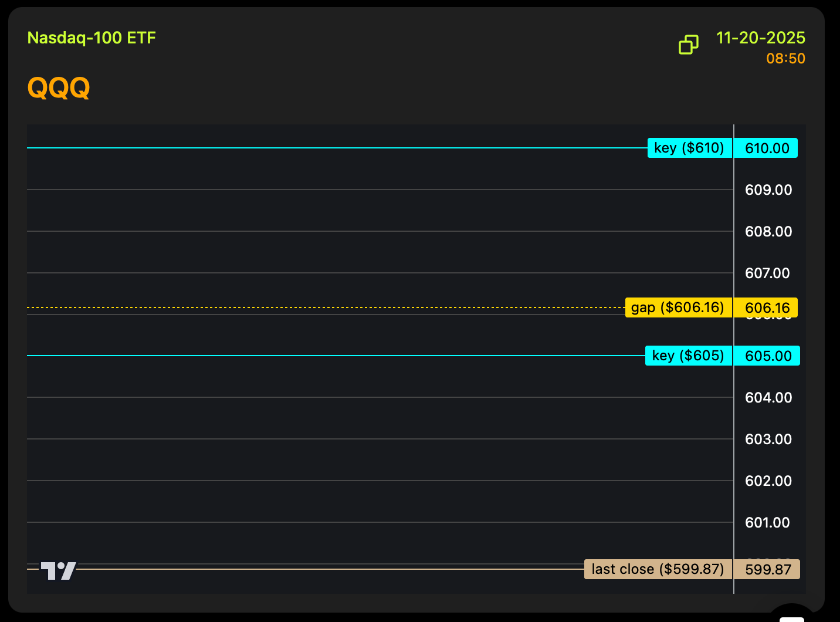Select the key ($610) level label
The image size is (840, 622).
point(689,148)
